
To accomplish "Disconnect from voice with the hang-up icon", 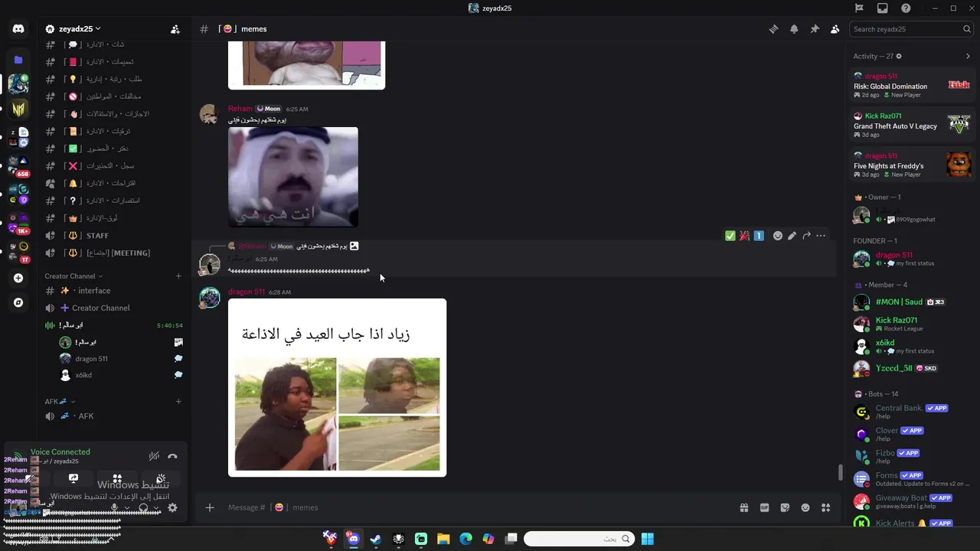I will tap(172, 456).
